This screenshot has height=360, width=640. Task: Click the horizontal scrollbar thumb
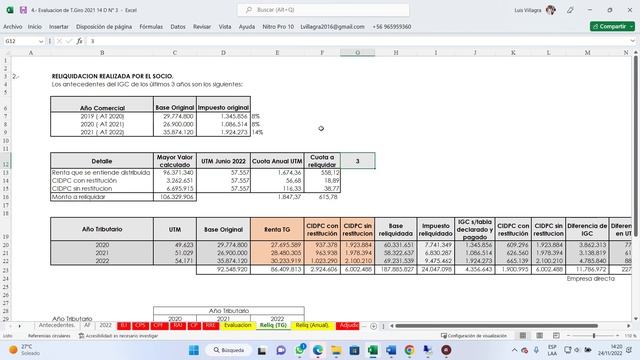tap(497, 326)
